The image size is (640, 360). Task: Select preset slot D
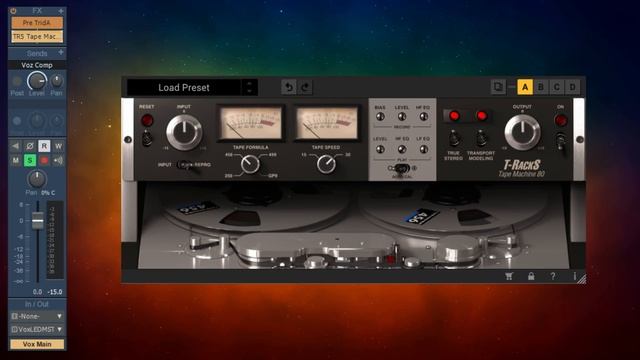coord(572,87)
